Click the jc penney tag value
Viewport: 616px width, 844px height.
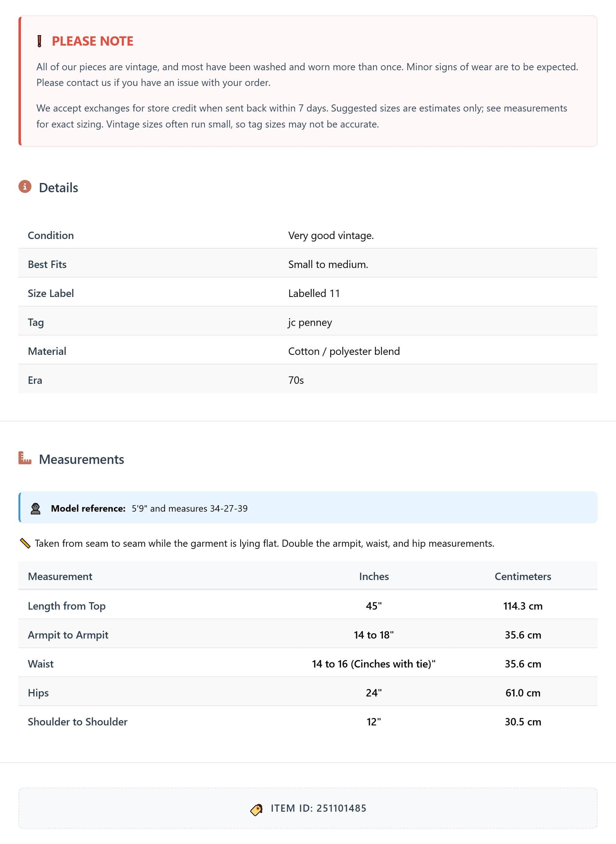coord(310,323)
